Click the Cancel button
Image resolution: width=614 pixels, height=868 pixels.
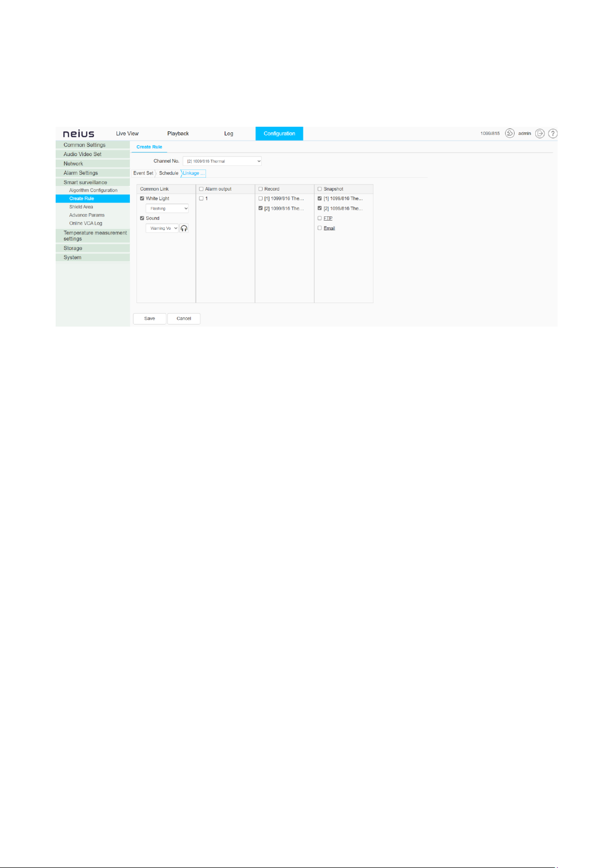(x=184, y=318)
